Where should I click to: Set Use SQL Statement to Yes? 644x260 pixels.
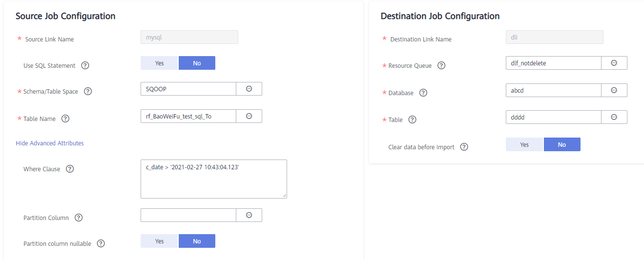(160, 63)
